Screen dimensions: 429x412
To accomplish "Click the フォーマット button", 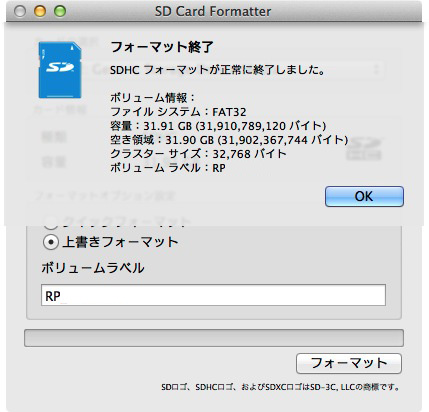I will 349,363.
